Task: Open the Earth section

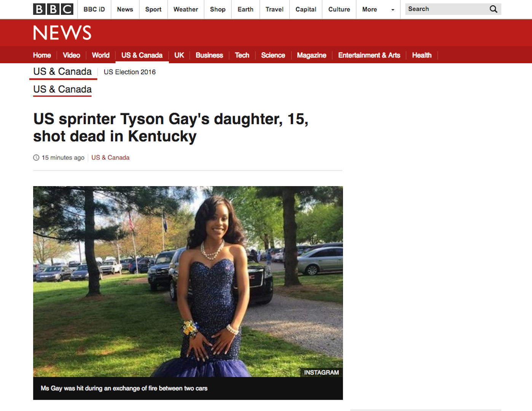Action: click(x=245, y=9)
